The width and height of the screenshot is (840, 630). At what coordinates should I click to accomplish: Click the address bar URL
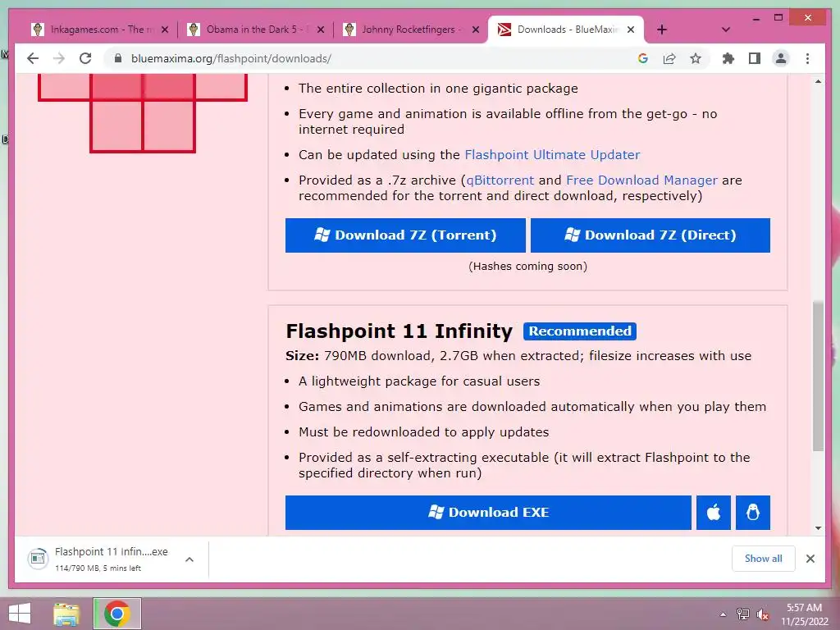tap(231, 58)
